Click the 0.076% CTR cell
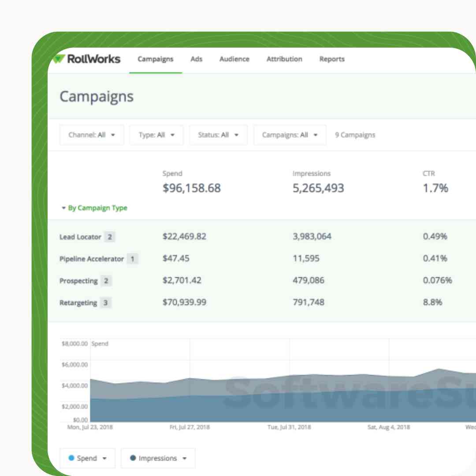Screen dimensions: 476x476 [x=437, y=280]
